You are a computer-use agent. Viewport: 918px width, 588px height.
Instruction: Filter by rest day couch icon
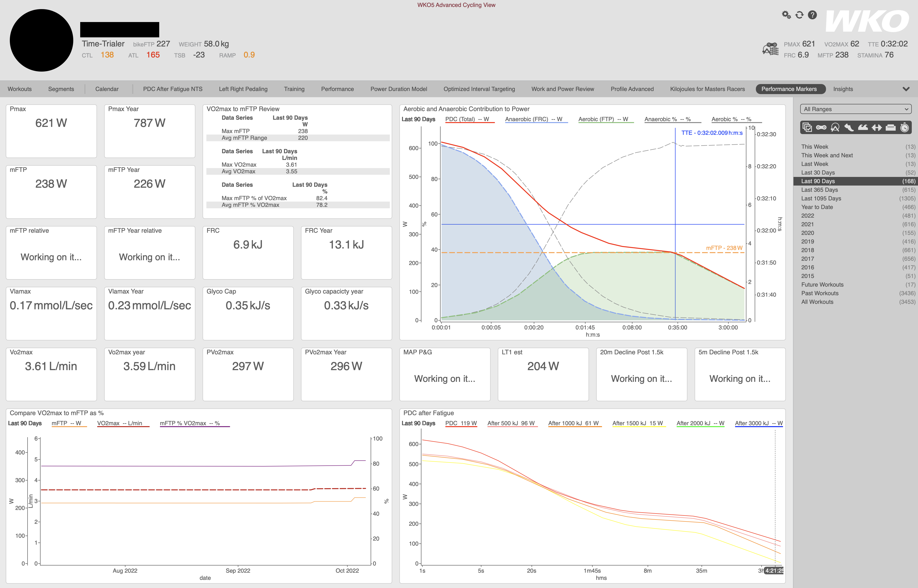890,128
